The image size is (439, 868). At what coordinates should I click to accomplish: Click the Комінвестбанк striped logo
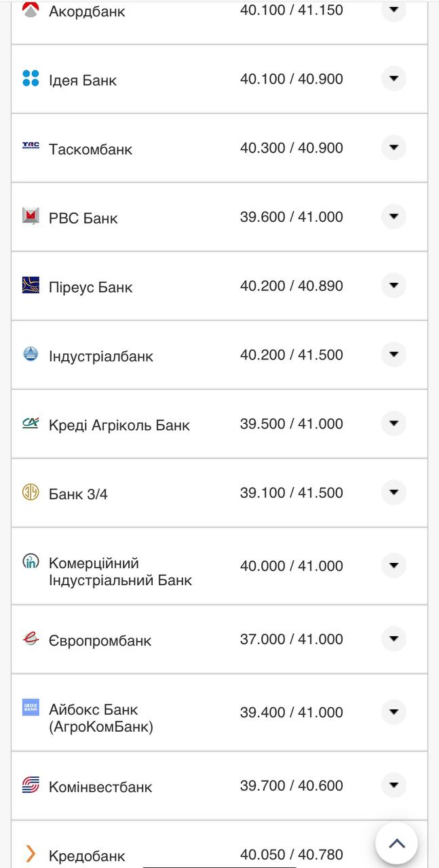coord(30,786)
